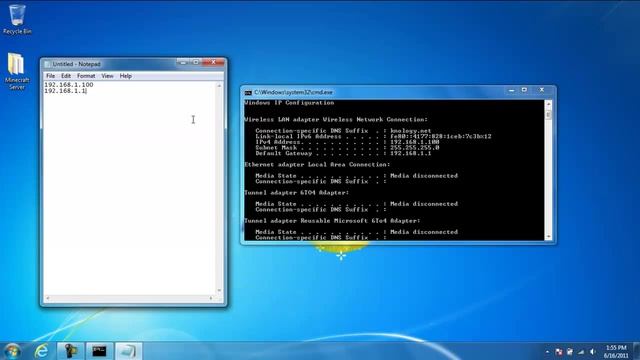Click the camera recorder taskbar icon
Viewport: 640px width, 360px height.
click(70, 351)
